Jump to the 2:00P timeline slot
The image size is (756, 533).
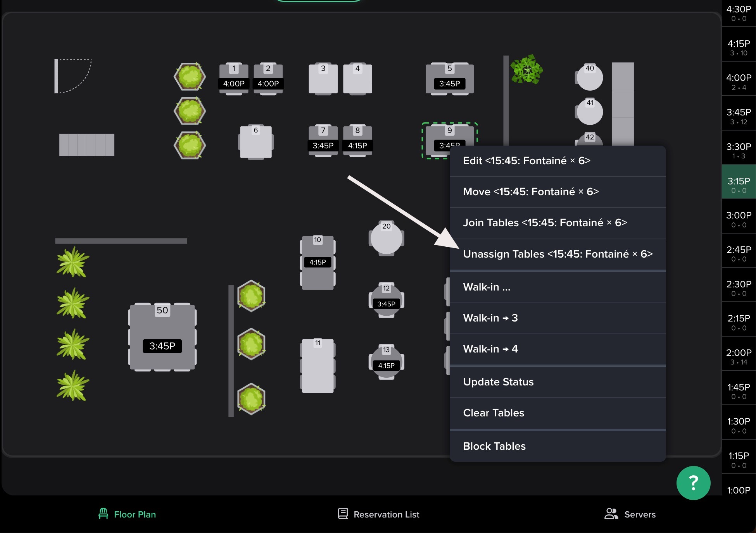(739, 357)
